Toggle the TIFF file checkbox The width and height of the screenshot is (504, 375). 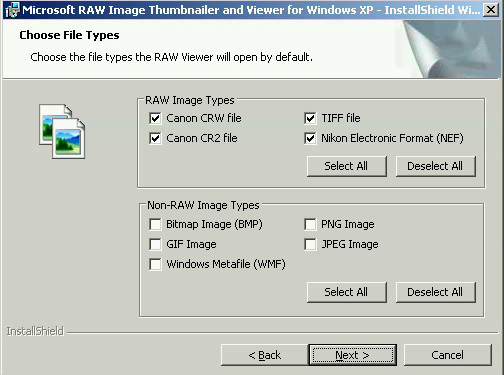pos(310,118)
